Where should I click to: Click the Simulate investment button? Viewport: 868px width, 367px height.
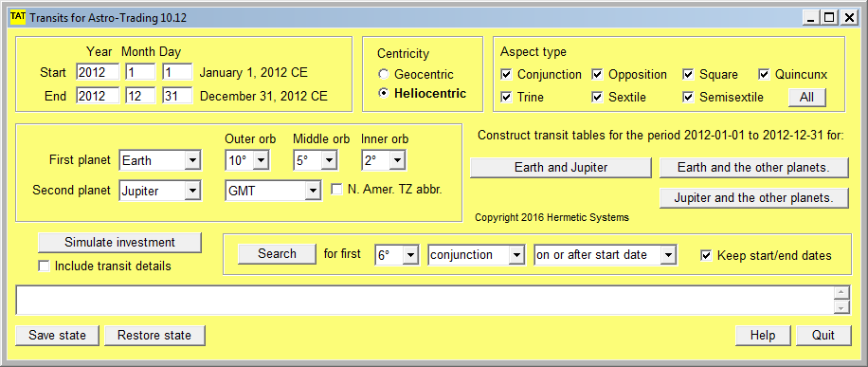pyautogui.click(x=119, y=242)
